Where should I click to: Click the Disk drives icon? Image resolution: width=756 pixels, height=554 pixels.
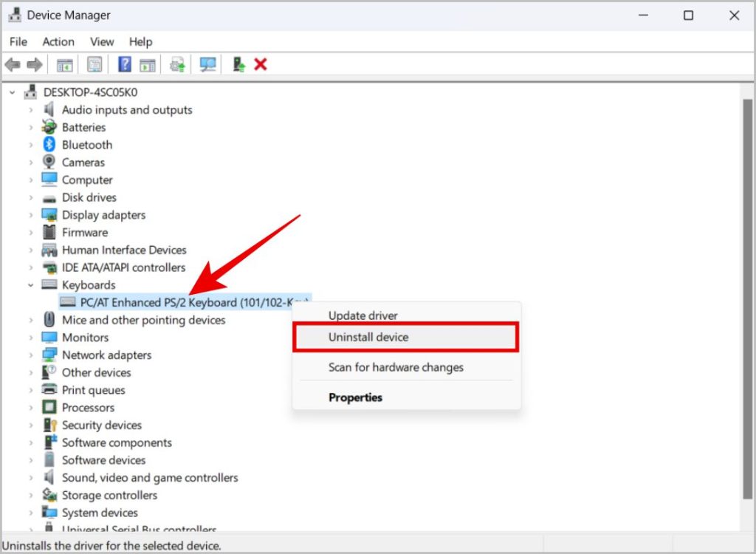tap(49, 198)
